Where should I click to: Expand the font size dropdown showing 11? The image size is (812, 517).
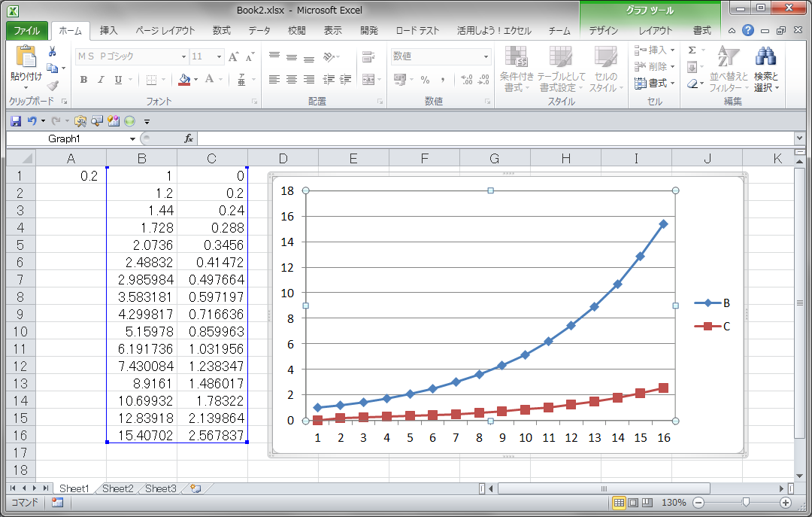click(219, 57)
